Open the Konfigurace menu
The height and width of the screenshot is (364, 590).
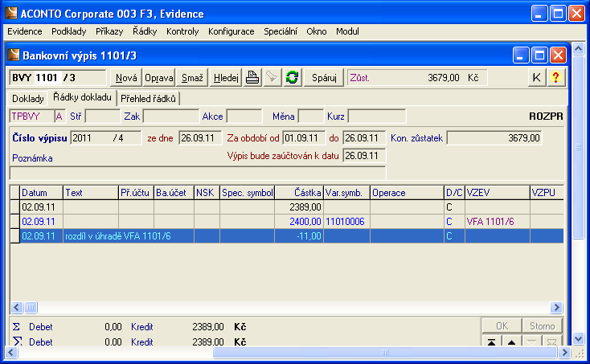(231, 31)
